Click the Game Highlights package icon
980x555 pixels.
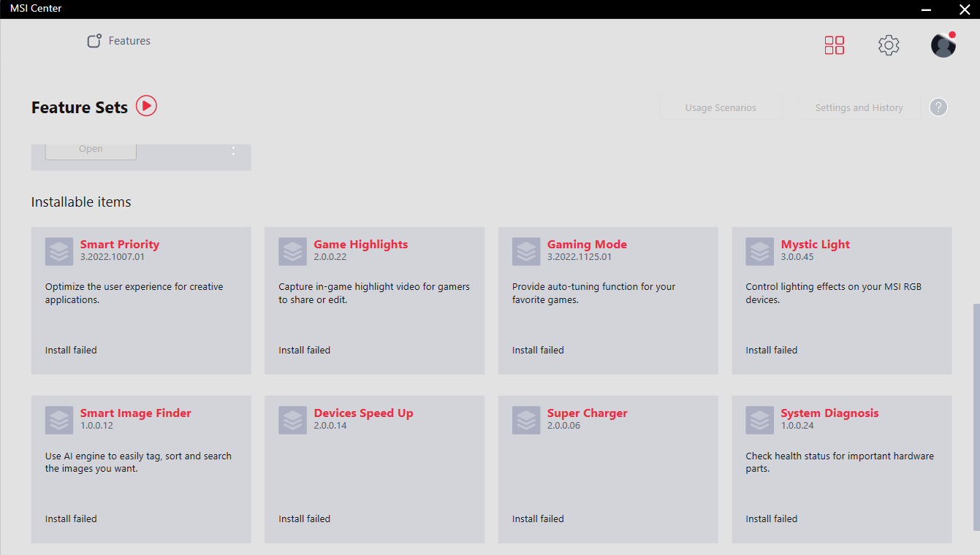292,251
